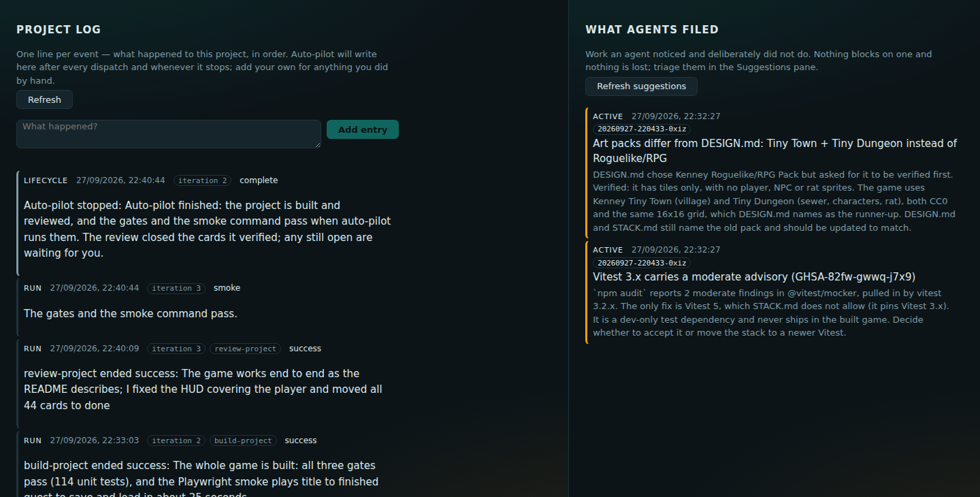Image resolution: width=980 pixels, height=497 pixels.
Task: Click the "review-project ended success" message
Action: 203,389
